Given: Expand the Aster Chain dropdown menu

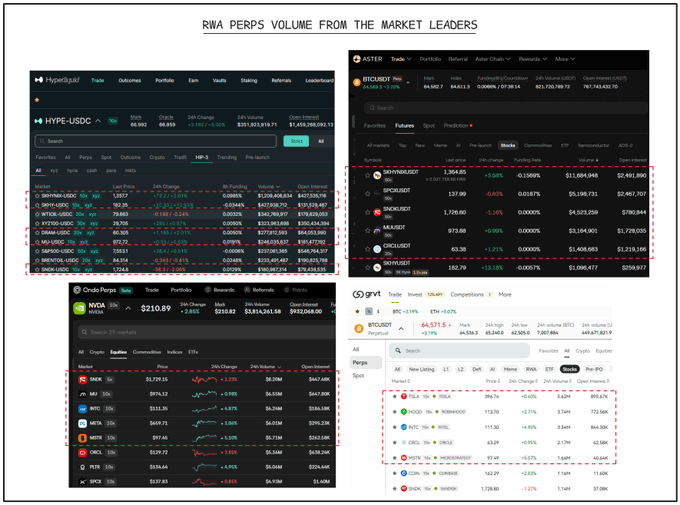Looking at the screenshot, I should pyautogui.click(x=493, y=59).
